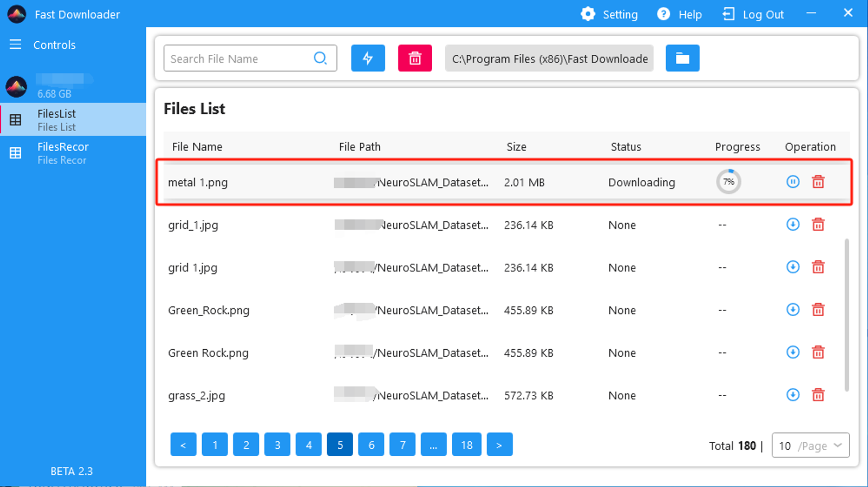Open the 10 /Page dropdown
Viewport: 868px width, 487px height.
810,445
